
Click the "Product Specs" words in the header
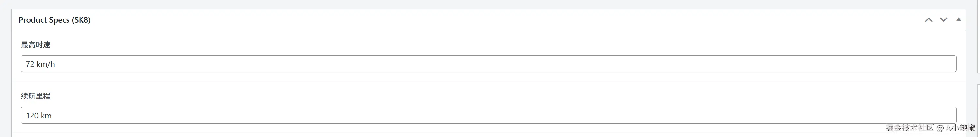44,20
